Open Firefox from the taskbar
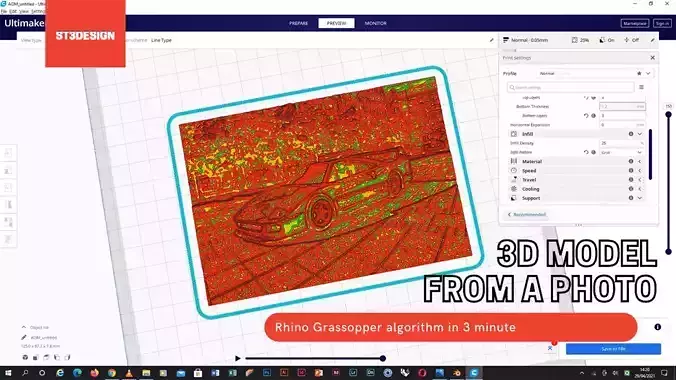Viewport: 676px width, 380px height. tap(94, 373)
